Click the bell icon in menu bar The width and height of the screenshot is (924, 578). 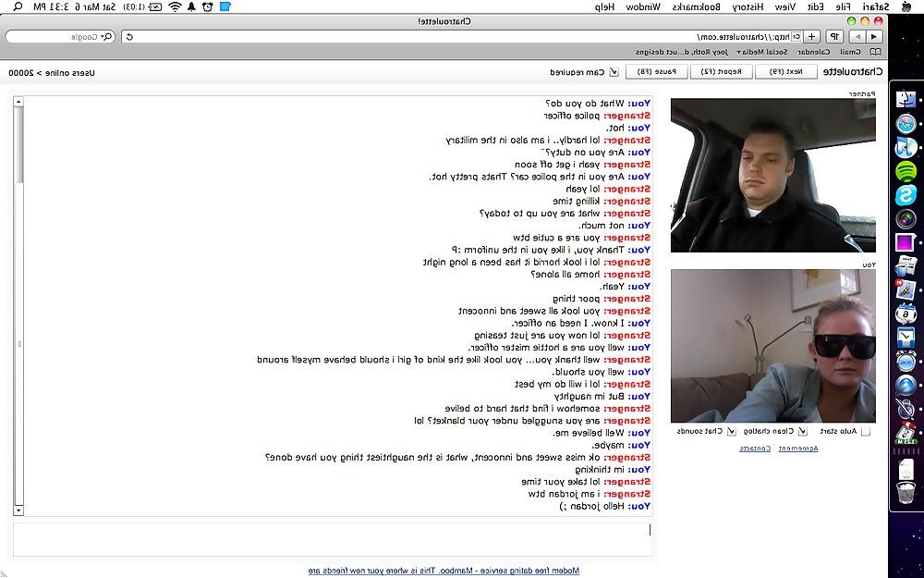(x=191, y=6)
